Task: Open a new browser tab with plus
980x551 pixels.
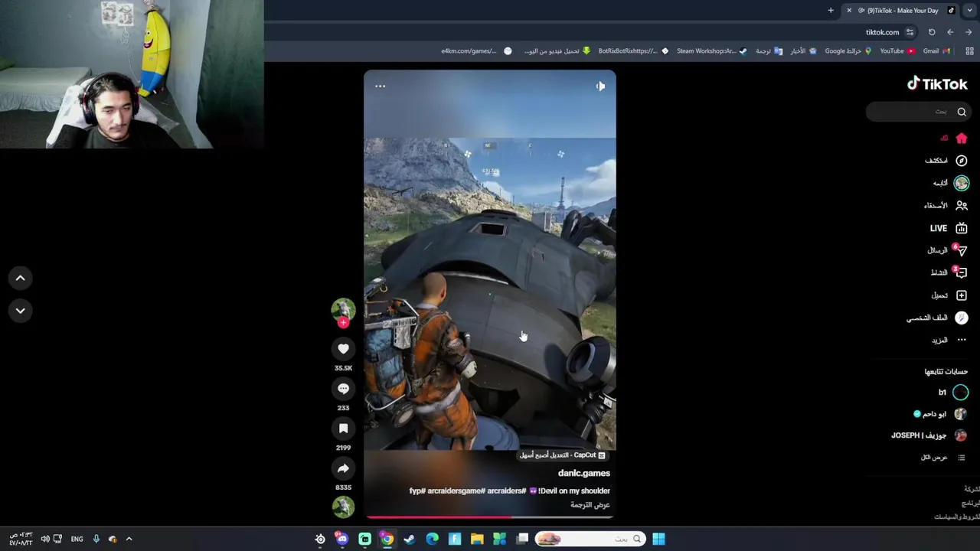Action: click(831, 11)
